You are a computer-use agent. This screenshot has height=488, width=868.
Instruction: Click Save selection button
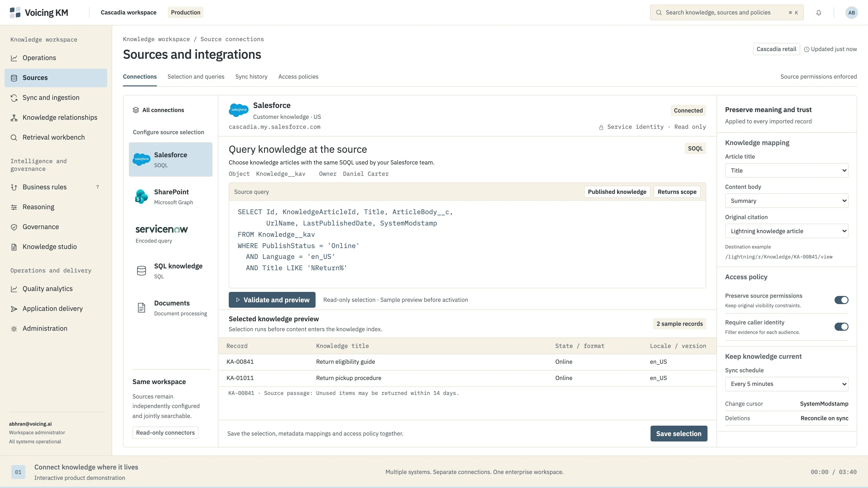coord(679,434)
